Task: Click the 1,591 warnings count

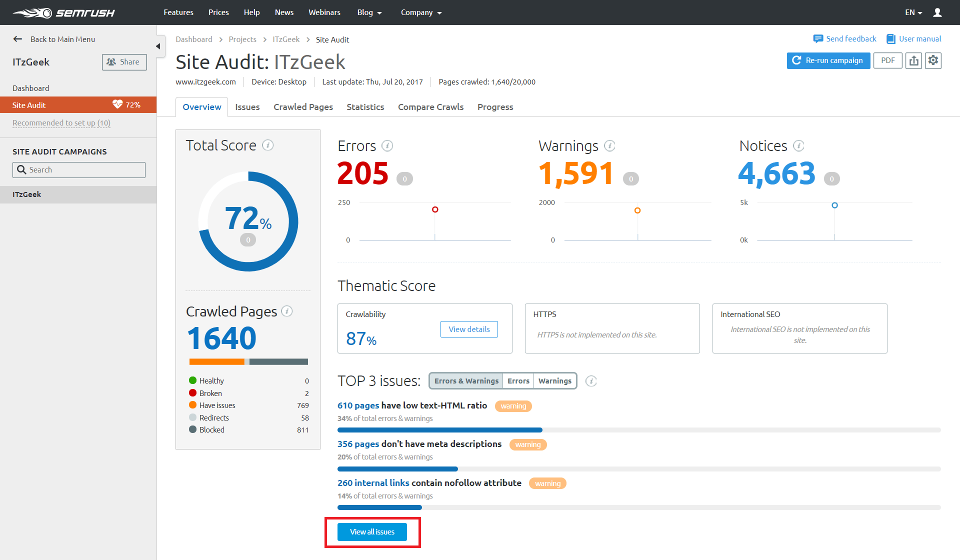Action: click(576, 174)
